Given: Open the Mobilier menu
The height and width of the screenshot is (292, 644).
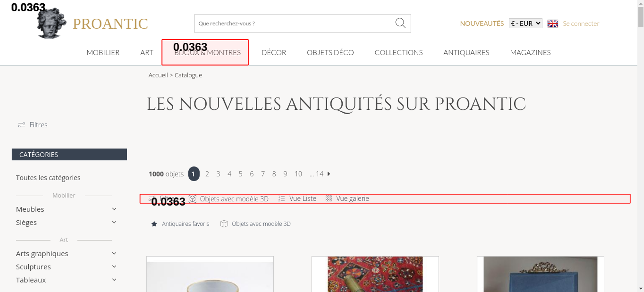Looking at the screenshot, I should [103, 52].
